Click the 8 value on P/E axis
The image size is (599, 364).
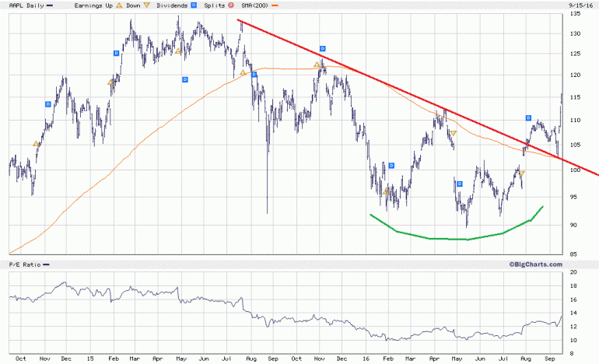[572, 354]
